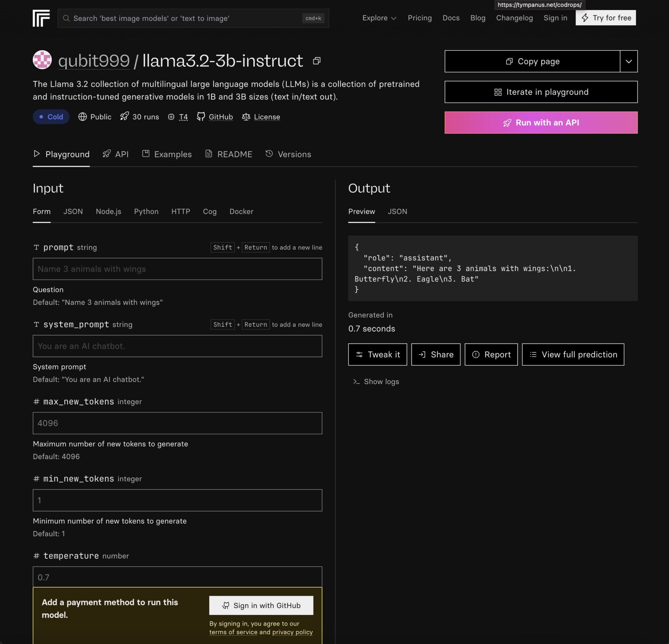Switch input view to Cog tab

[210, 211]
